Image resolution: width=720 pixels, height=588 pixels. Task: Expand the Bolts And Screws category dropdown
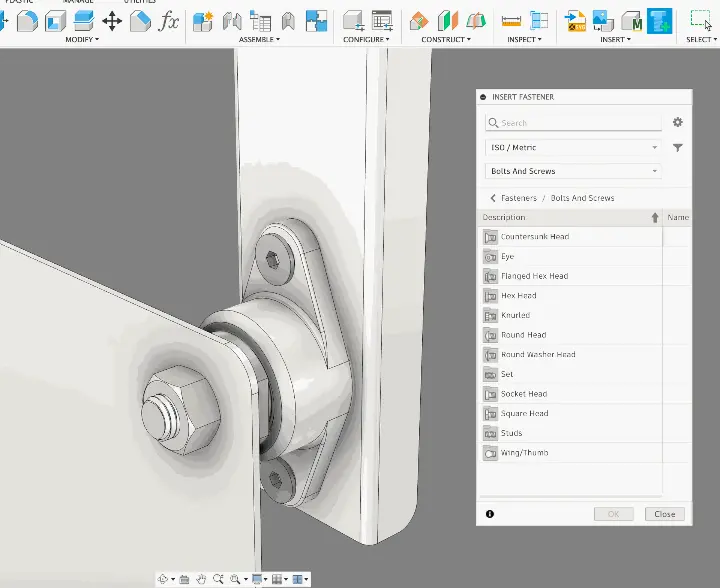tap(573, 172)
